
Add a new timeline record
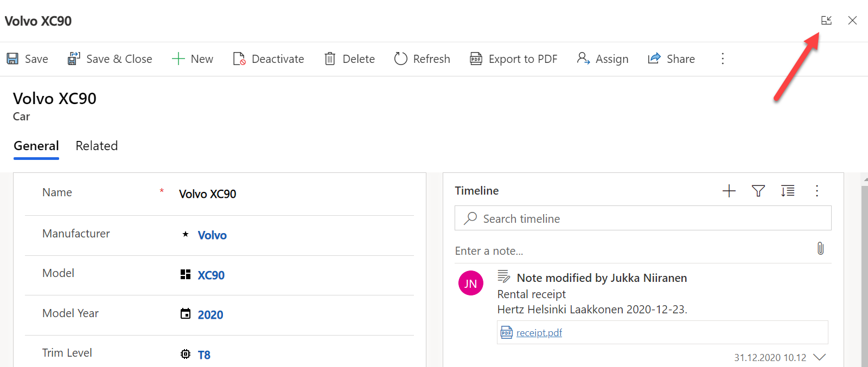(729, 191)
